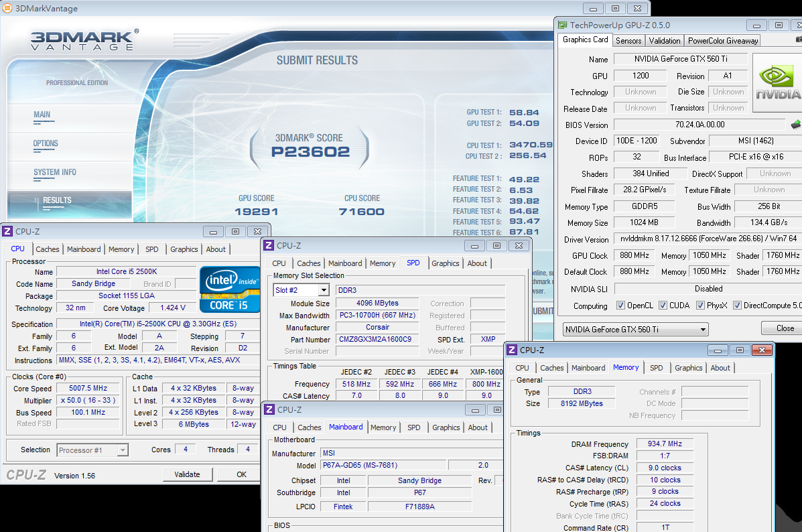Maximize the GPU-Z window
Viewport: 802px width, 532px height.
pyautogui.click(x=779, y=25)
